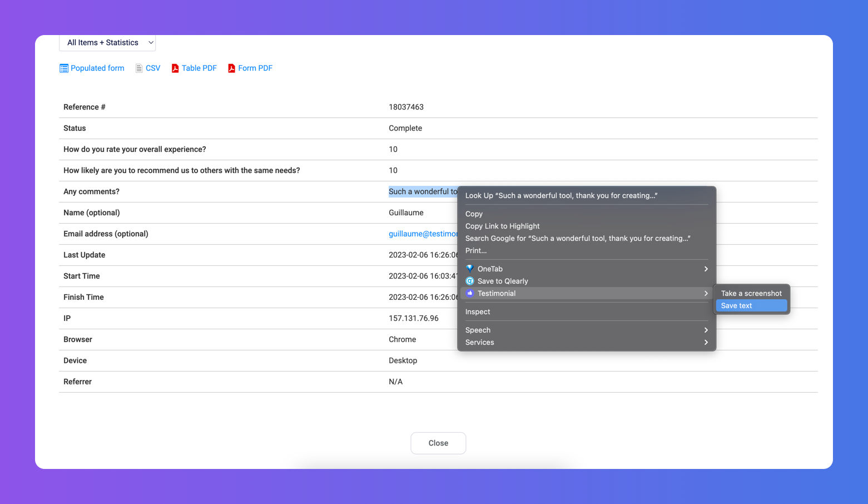868x504 pixels.
Task: Click the Testimonial extension icon
Action: pyautogui.click(x=470, y=293)
